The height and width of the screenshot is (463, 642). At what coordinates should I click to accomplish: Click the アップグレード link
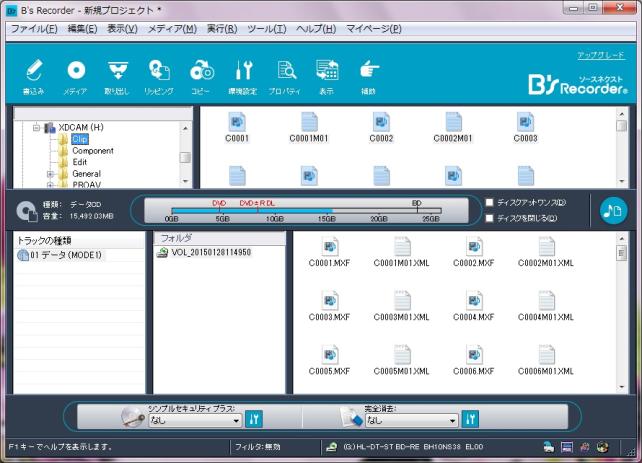coord(601,55)
